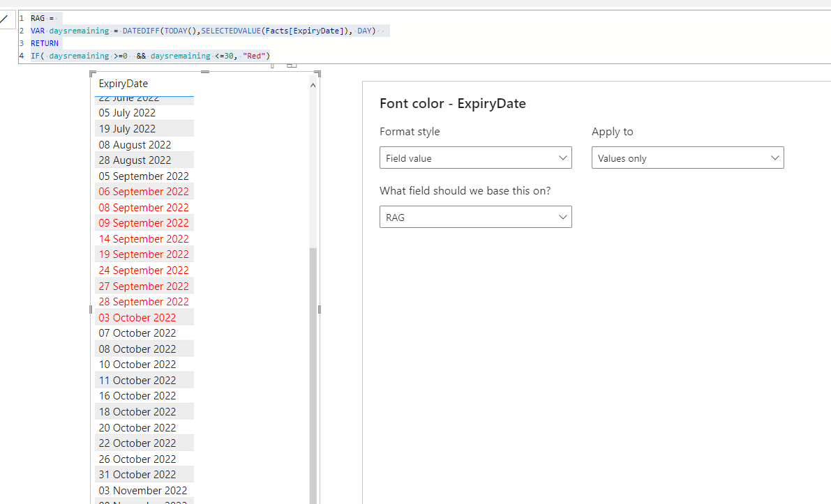The image size is (831, 504).
Task: Click the commit checkmark beside the formula bar
Action: click(x=5, y=20)
